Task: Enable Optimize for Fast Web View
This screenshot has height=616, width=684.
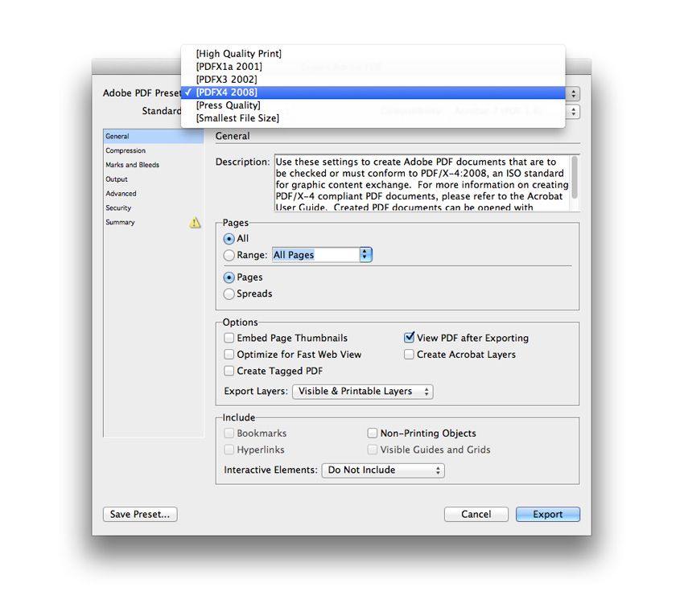Action: coord(229,355)
